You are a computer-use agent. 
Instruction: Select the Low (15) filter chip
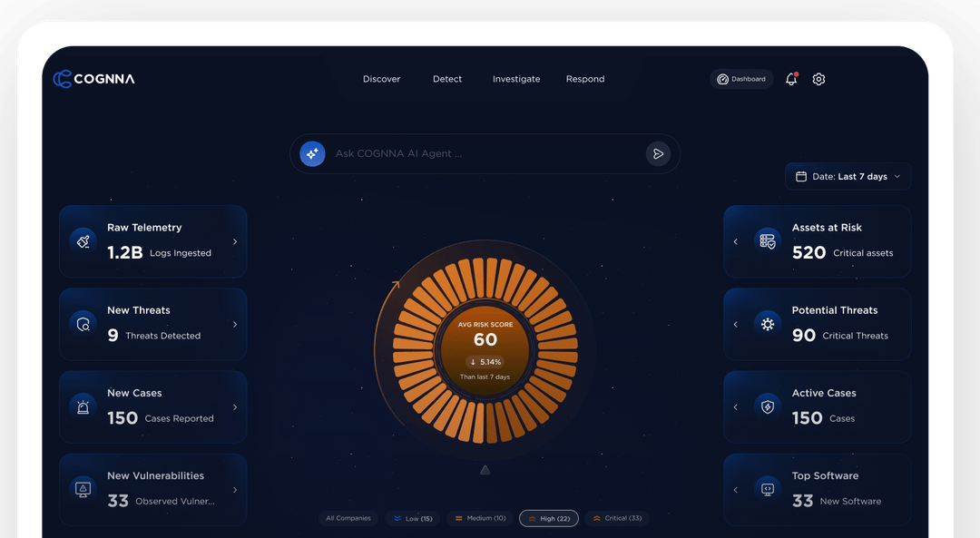(413, 519)
